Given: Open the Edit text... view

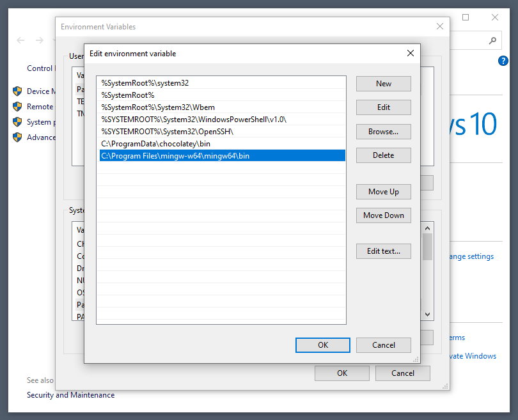Looking at the screenshot, I should [383, 251].
